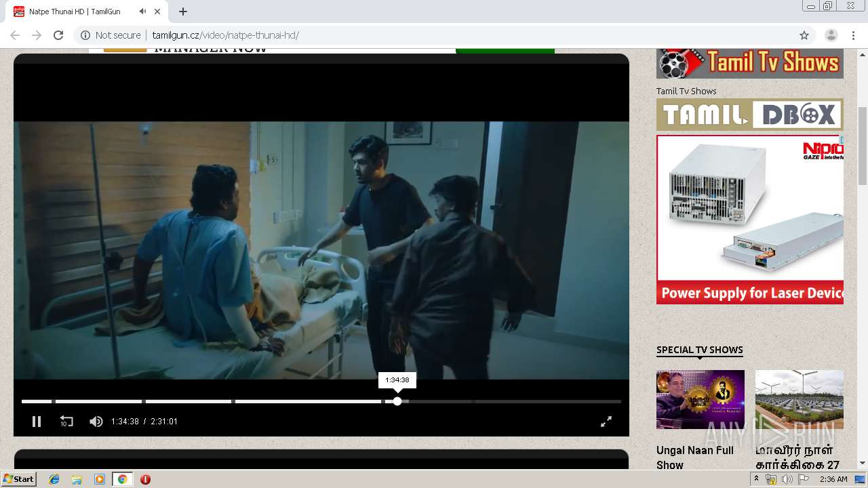
Task: Pause the video playback
Action: (x=37, y=422)
